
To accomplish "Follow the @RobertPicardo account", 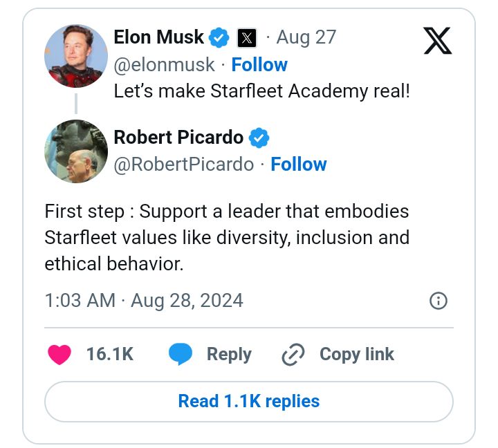I will pos(299,165).
